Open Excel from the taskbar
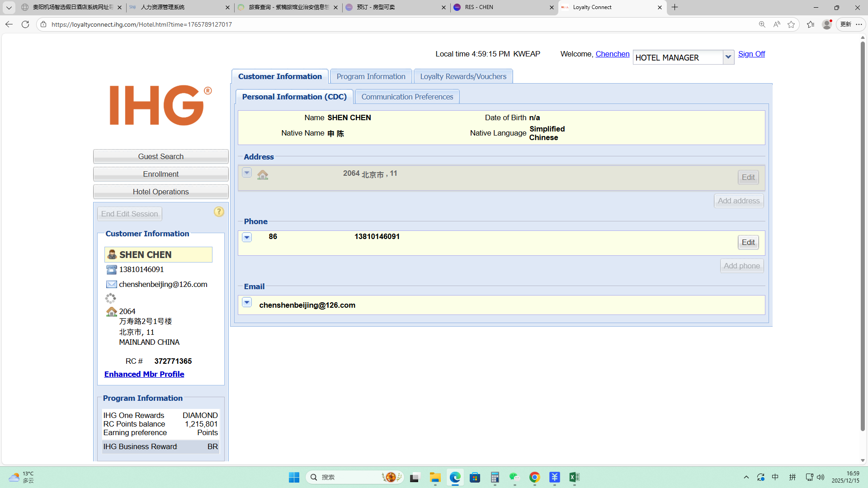 click(574, 477)
